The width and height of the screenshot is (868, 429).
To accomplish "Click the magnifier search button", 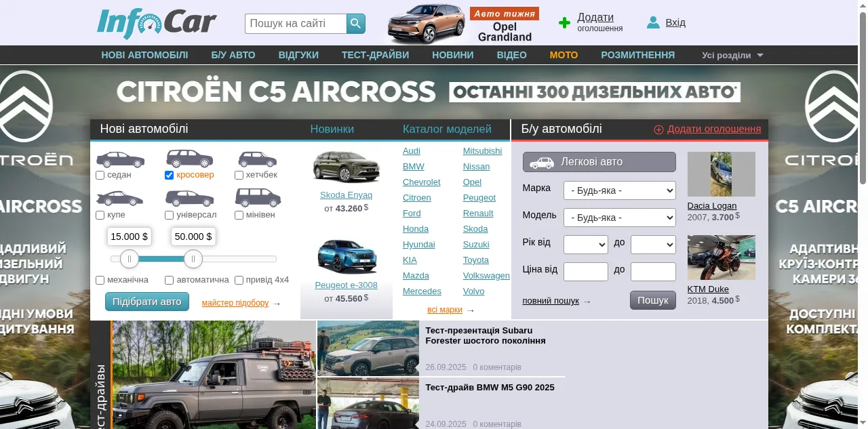I will click(x=356, y=24).
